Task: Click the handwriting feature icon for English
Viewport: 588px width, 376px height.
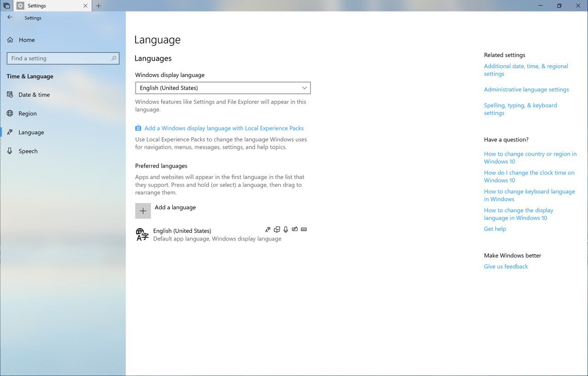Action: pos(295,229)
